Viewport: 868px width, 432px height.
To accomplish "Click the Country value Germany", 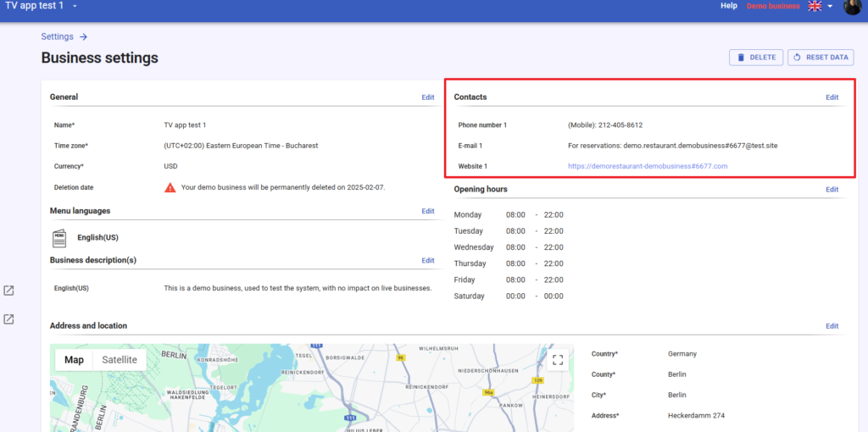I will point(682,354).
